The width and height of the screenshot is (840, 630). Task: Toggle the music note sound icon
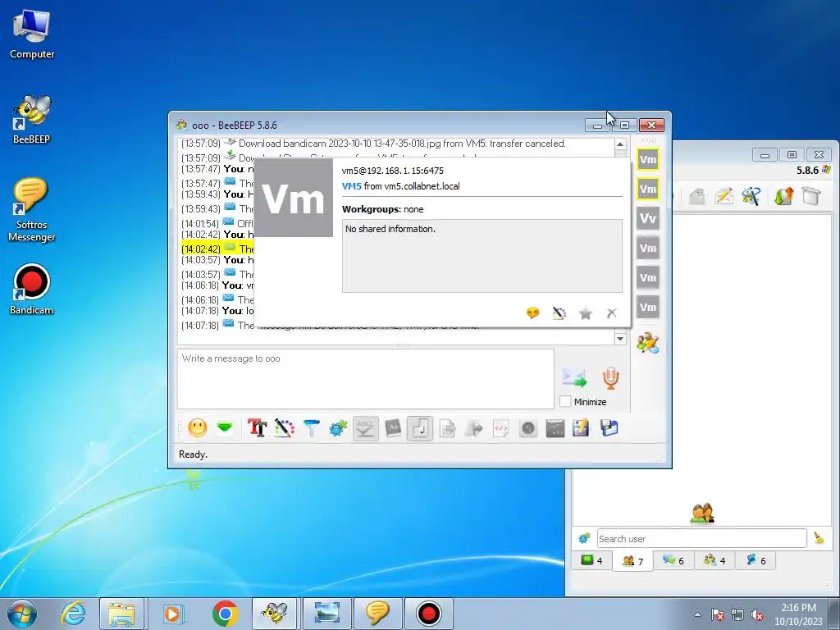[420, 428]
